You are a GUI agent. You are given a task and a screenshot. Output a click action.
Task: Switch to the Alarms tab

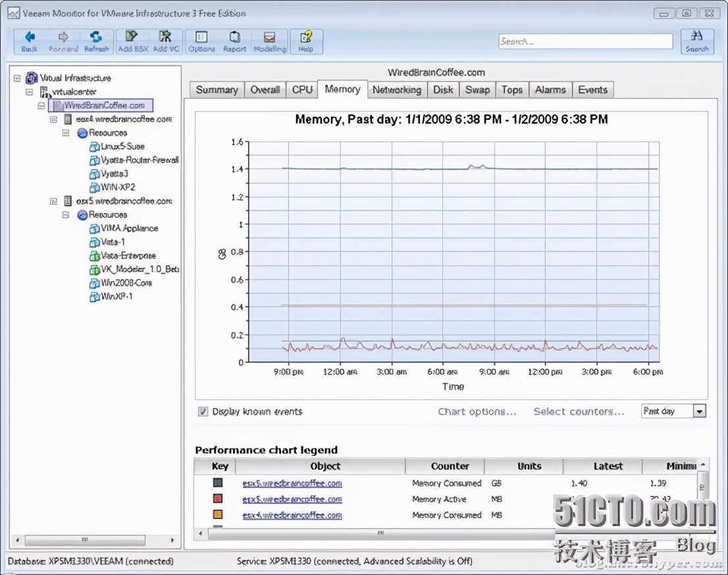pos(550,89)
